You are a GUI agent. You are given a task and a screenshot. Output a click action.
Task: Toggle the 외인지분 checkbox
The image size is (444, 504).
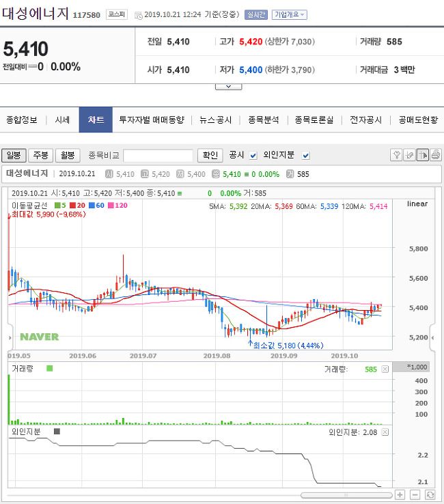(x=305, y=156)
